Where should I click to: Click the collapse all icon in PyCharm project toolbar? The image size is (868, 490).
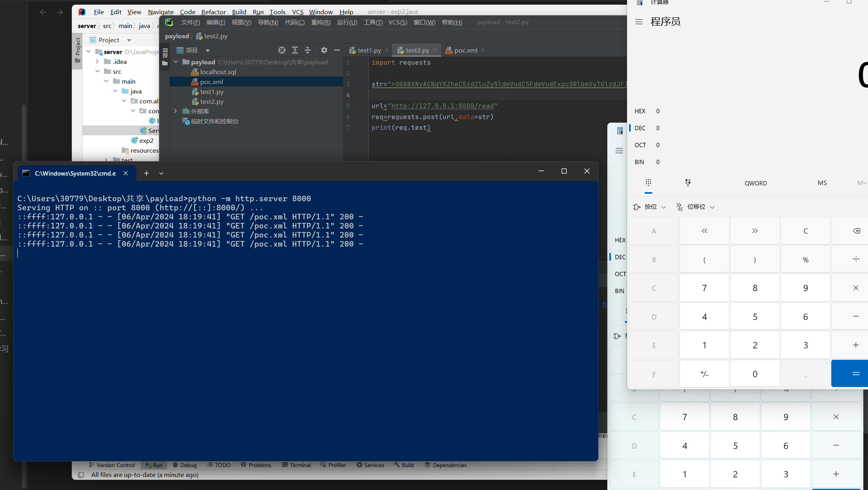point(308,50)
